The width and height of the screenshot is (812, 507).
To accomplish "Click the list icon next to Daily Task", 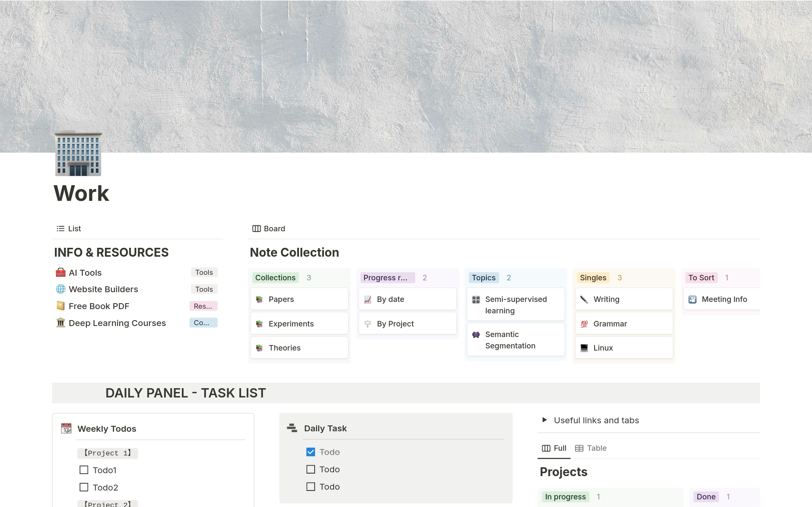I will point(291,428).
